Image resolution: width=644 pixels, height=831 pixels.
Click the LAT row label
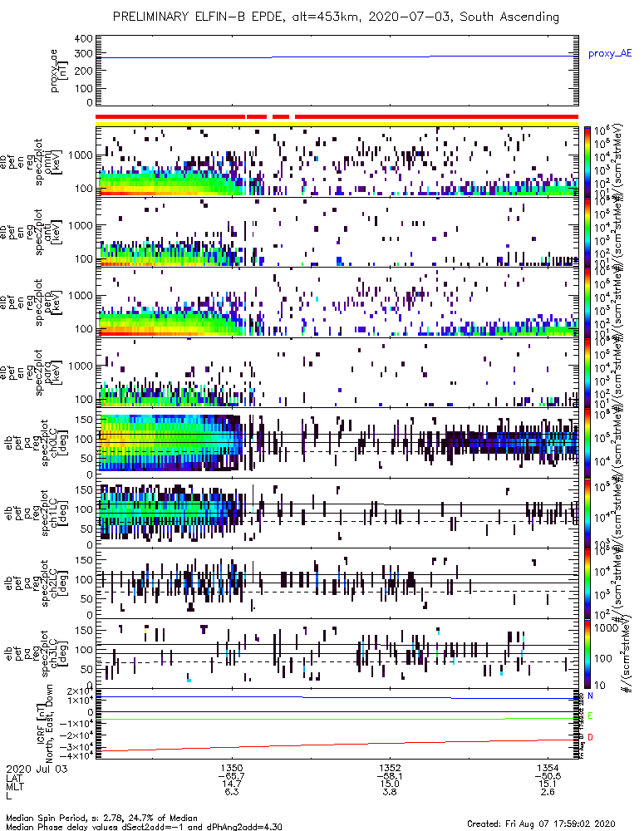coord(14,778)
